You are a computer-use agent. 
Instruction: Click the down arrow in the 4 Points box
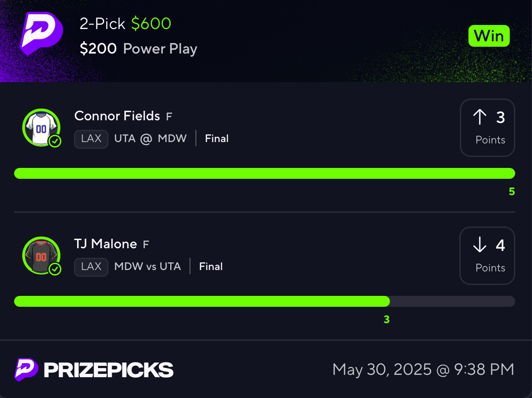(x=480, y=245)
